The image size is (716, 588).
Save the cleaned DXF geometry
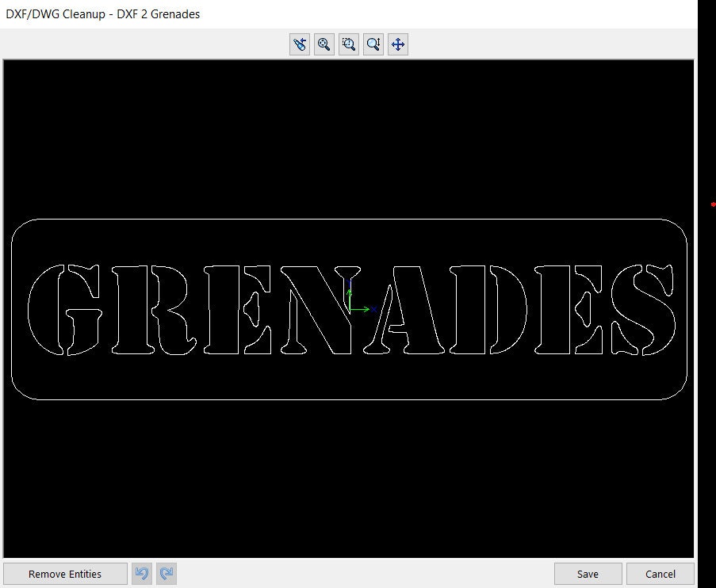pos(588,574)
